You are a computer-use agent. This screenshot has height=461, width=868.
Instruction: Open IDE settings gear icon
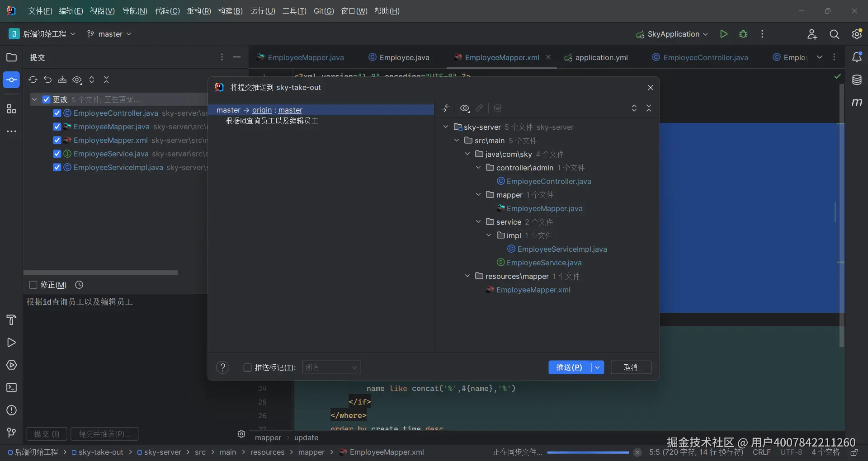click(857, 34)
